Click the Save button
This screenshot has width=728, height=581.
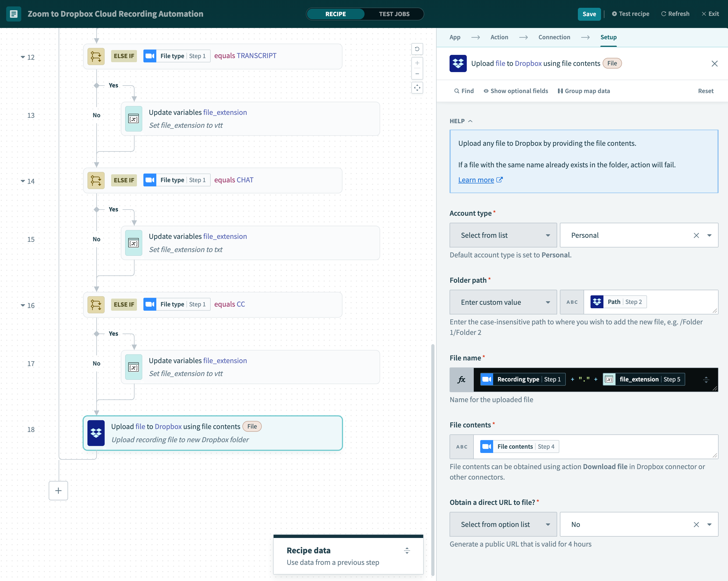point(589,14)
